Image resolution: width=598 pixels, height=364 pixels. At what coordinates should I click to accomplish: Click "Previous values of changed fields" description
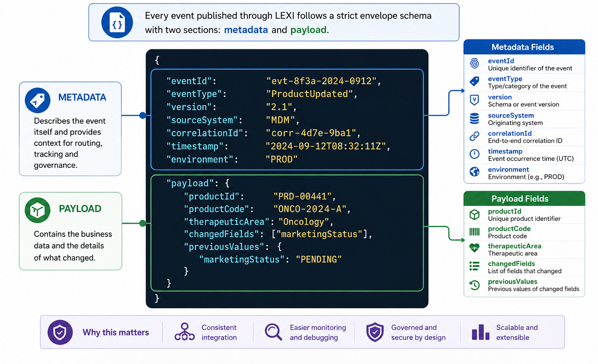click(x=534, y=289)
